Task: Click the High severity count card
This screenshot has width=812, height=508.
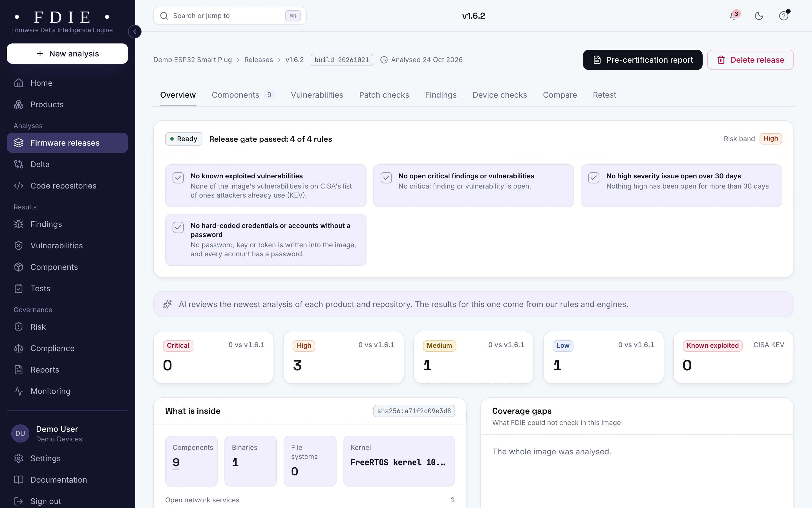Action: pos(344,357)
